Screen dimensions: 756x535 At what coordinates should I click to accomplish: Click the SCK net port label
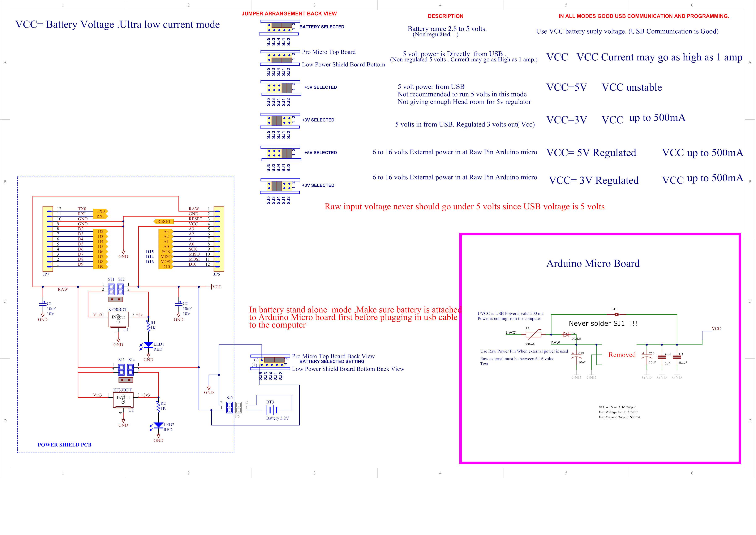(166, 252)
